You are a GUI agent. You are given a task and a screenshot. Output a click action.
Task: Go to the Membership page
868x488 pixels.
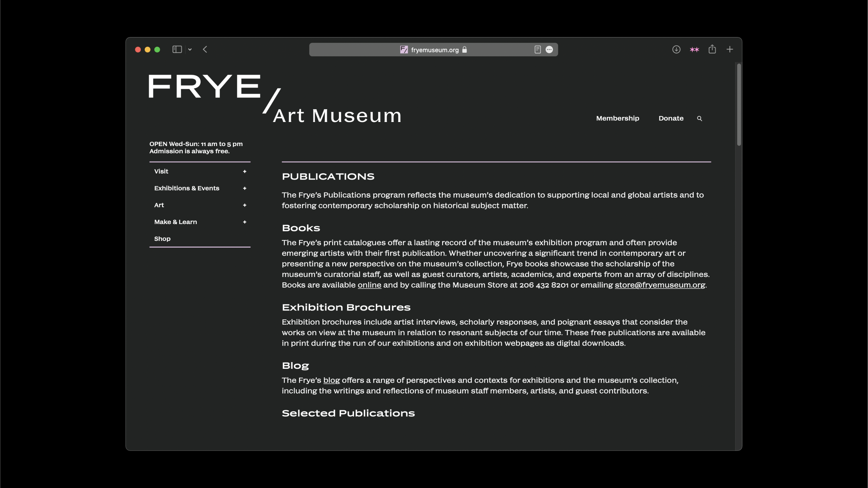[617, 118]
